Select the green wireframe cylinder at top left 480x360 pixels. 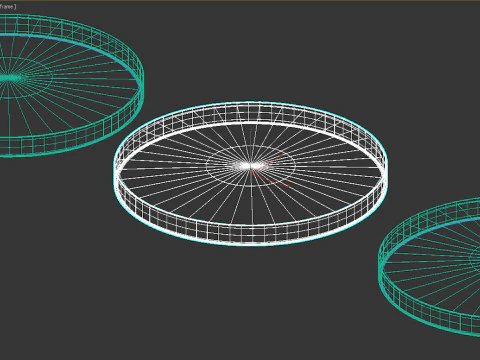pyautogui.click(x=71, y=85)
